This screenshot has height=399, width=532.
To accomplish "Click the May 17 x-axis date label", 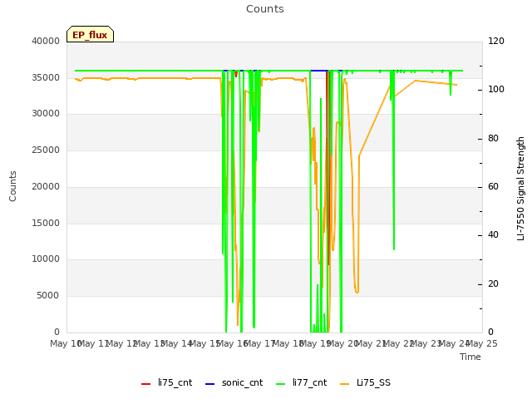I will [x=259, y=343].
